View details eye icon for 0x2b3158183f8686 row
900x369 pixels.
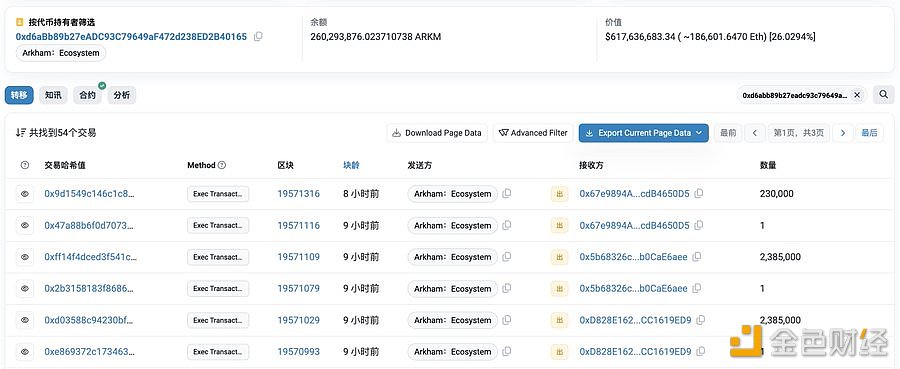(25, 289)
